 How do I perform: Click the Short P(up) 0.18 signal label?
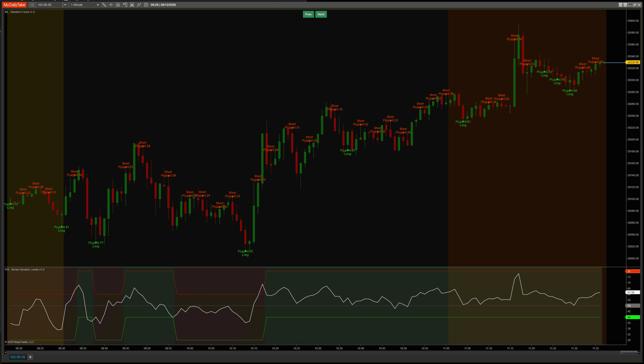coord(335,107)
